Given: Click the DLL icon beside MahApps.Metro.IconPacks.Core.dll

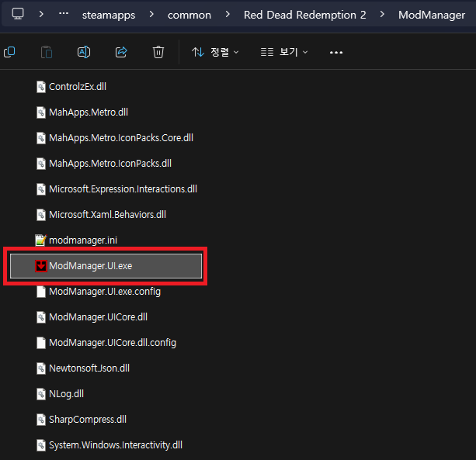Looking at the screenshot, I should (x=41, y=138).
